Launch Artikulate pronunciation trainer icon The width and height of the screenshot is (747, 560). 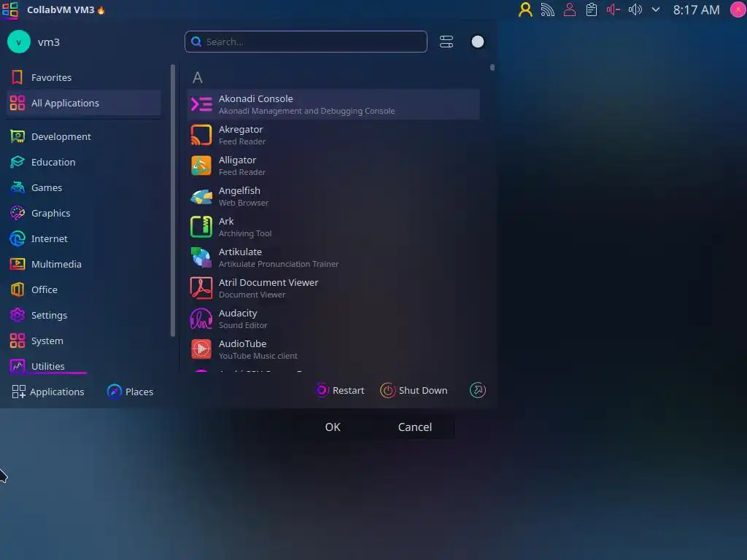(x=201, y=257)
